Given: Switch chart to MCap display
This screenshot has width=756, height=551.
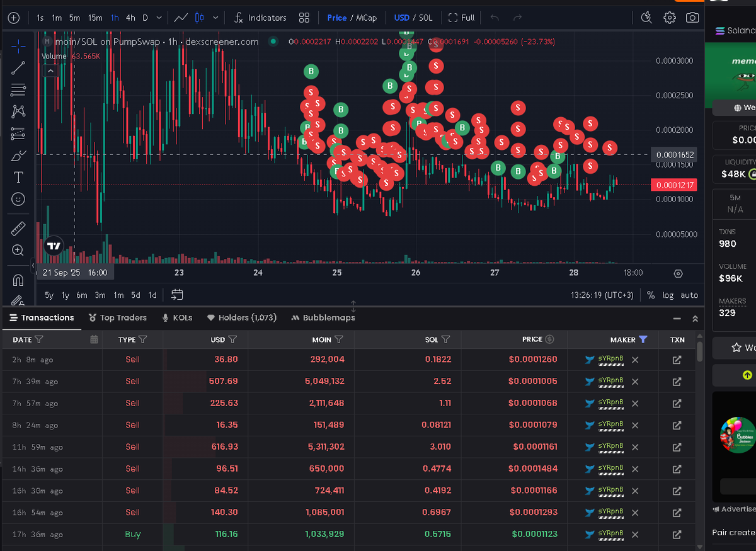Looking at the screenshot, I should click(x=366, y=18).
